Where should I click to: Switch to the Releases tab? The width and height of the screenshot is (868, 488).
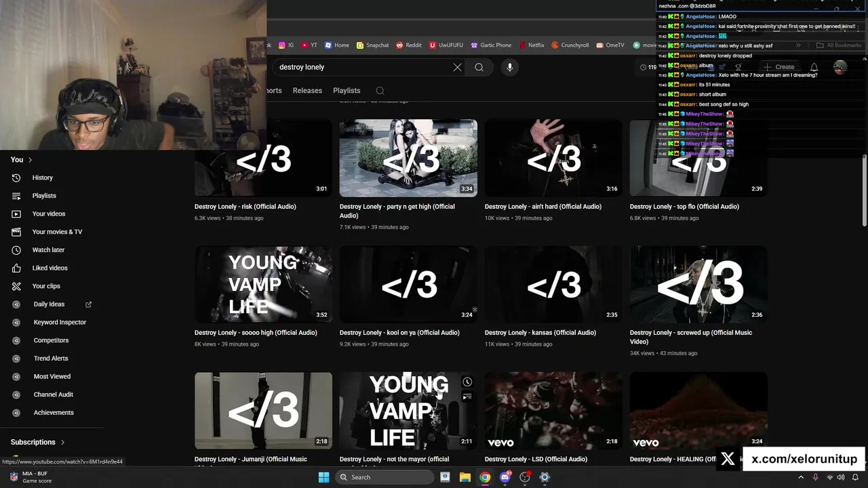[x=307, y=90]
